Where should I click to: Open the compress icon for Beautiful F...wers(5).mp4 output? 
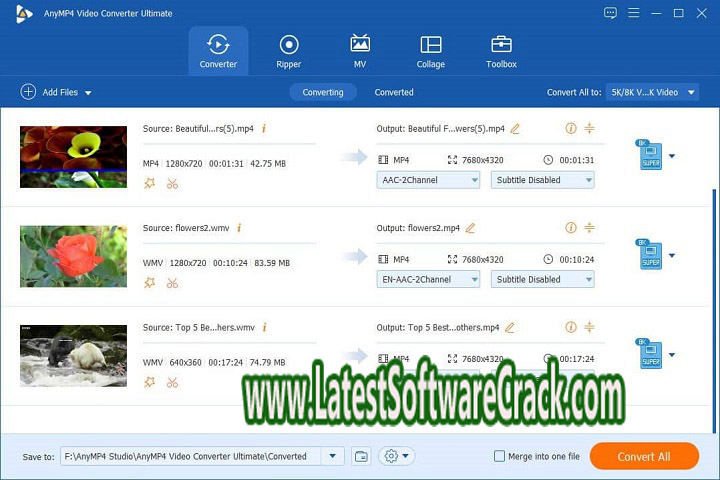(x=590, y=128)
